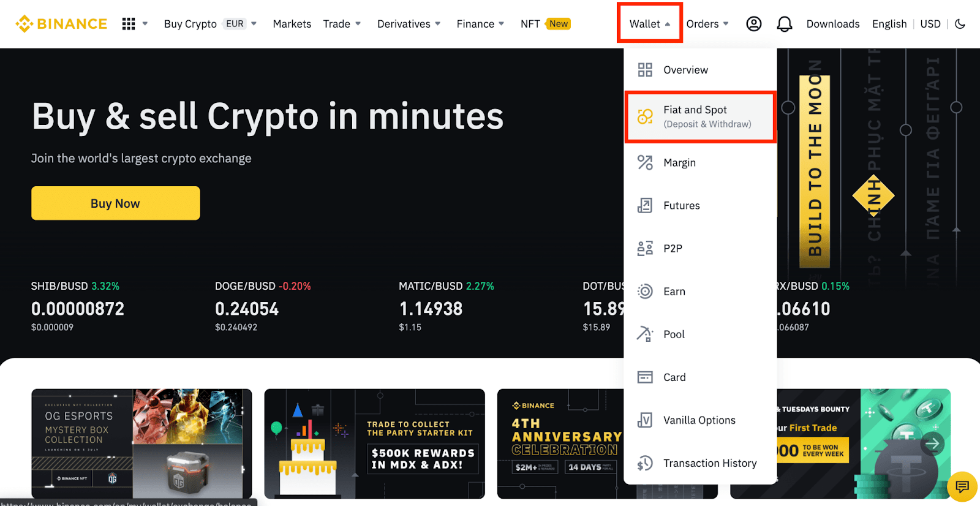Expand the Derivatives dropdown menu
Screen dimensions: 980x506
[409, 24]
